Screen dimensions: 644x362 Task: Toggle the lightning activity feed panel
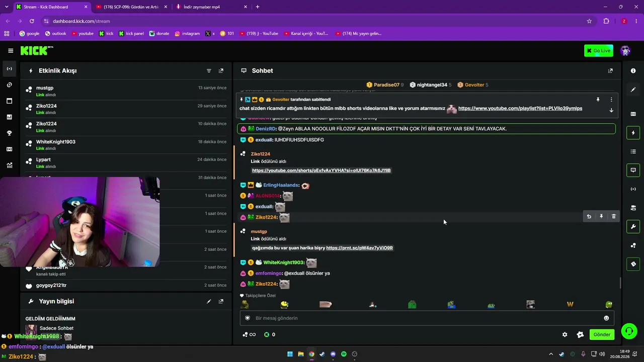[x=633, y=133]
